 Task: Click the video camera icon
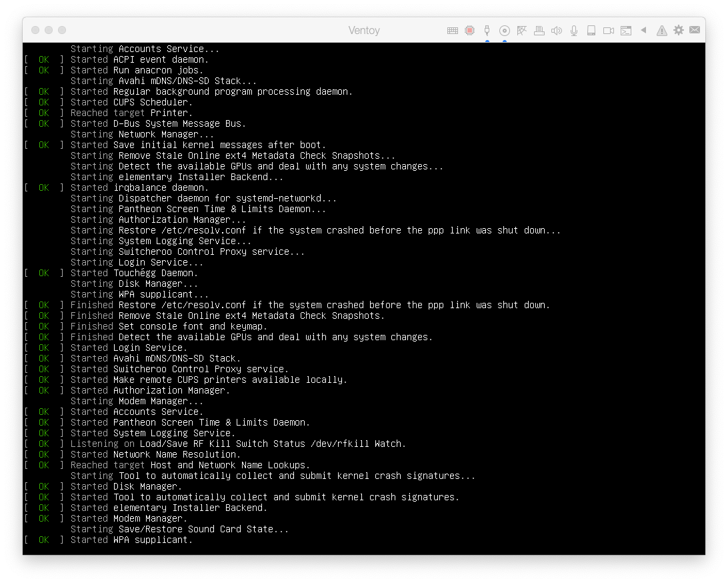608,31
